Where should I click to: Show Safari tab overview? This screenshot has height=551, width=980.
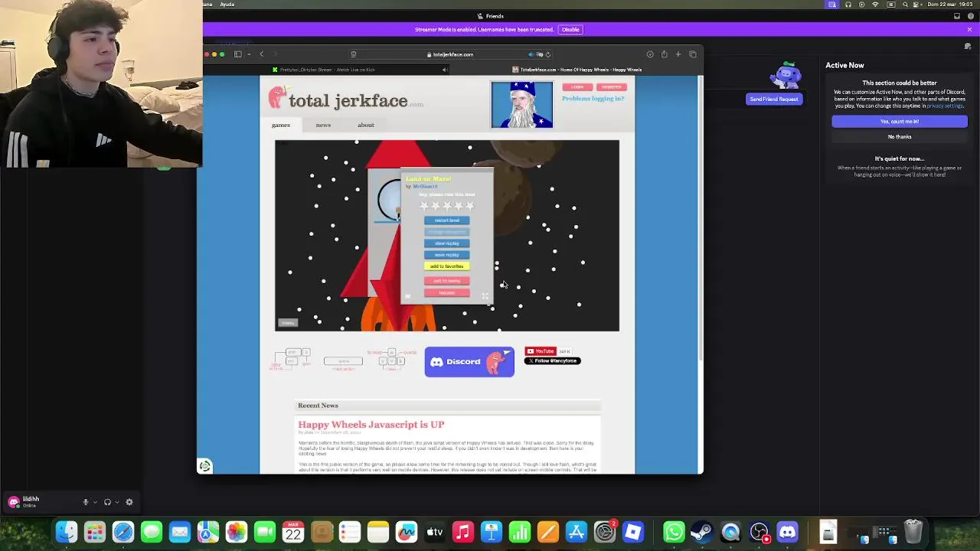693,54
